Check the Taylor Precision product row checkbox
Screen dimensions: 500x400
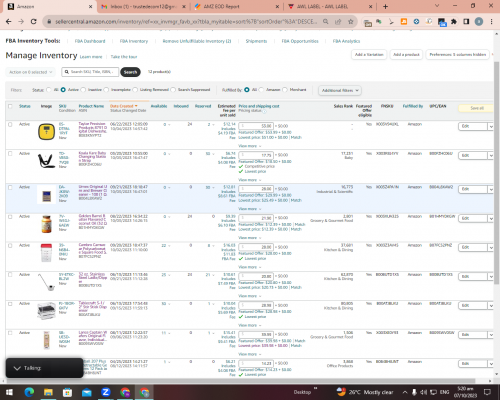(10, 124)
